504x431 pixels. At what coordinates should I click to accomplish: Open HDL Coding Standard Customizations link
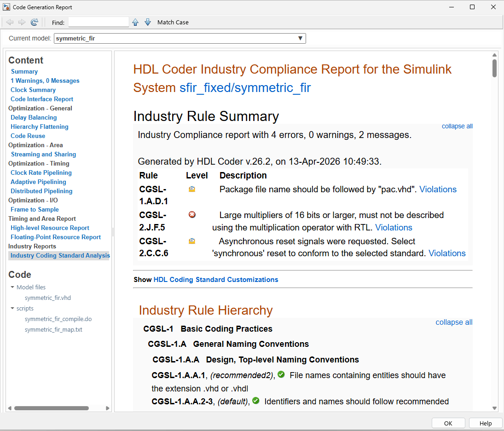coord(216,279)
